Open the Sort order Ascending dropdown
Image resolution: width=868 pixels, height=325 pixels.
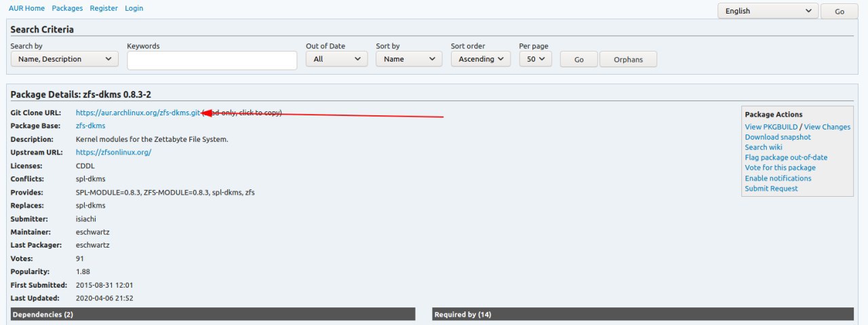coord(481,59)
